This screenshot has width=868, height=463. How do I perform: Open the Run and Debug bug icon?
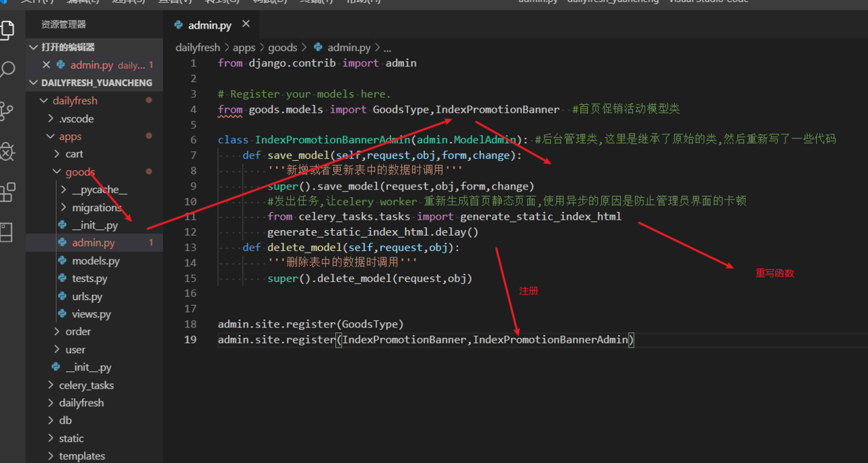click(x=7, y=151)
